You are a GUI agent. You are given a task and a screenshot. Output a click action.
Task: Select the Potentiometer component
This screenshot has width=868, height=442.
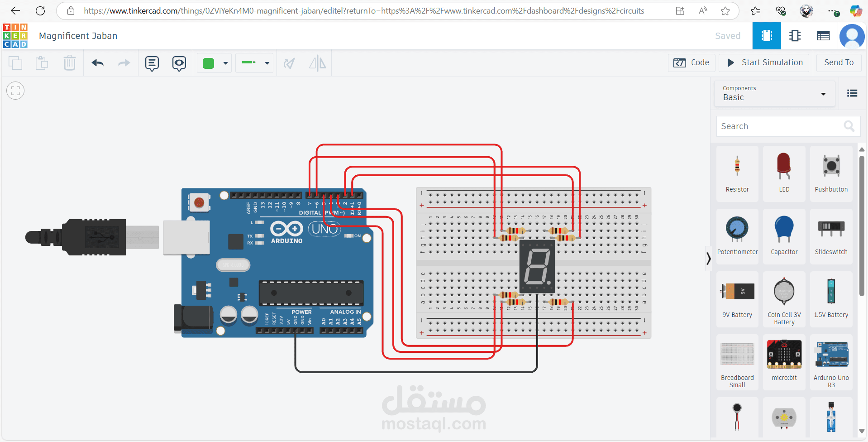pyautogui.click(x=737, y=236)
